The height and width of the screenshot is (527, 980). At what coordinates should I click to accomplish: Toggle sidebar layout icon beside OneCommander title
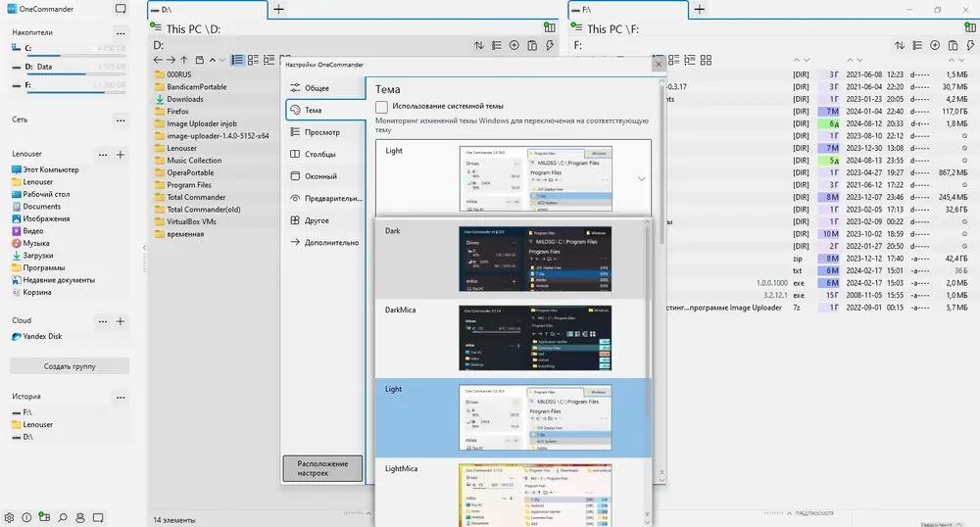pyautogui.click(x=121, y=9)
